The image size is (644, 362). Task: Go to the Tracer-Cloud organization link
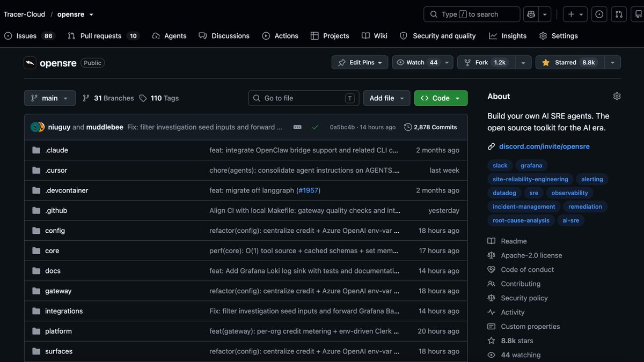(x=24, y=14)
